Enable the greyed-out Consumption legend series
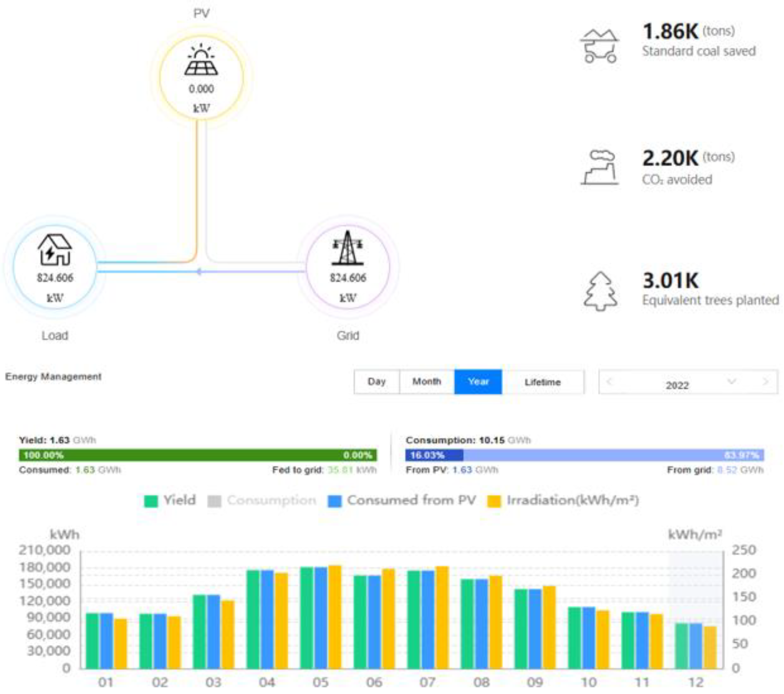This screenshot has width=784, height=694. click(x=262, y=501)
